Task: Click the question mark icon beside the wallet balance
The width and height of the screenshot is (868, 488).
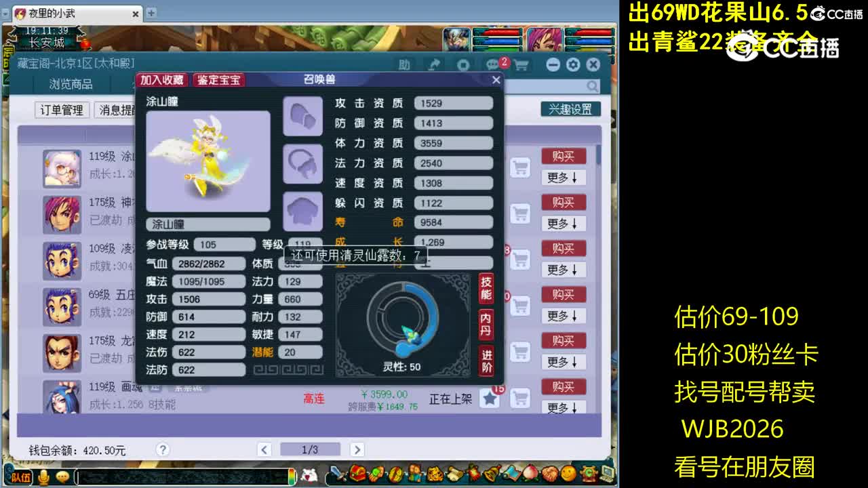Action: coord(163,449)
